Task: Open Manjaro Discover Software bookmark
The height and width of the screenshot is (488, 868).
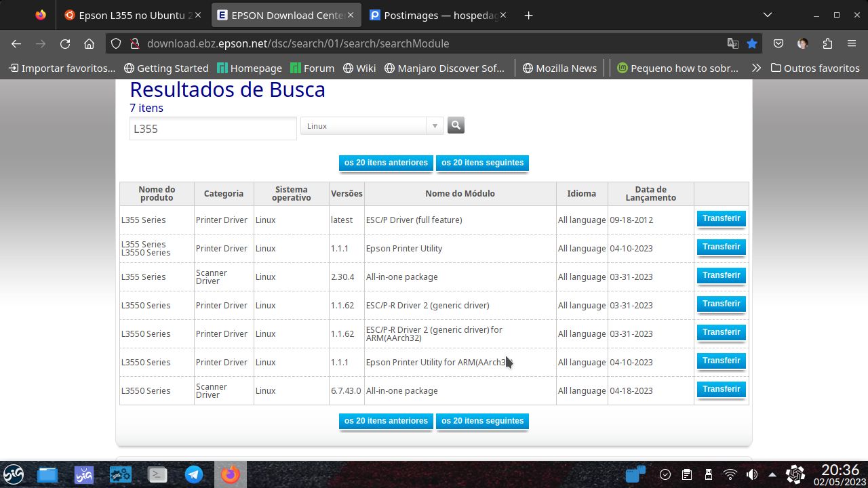Action: [444, 68]
